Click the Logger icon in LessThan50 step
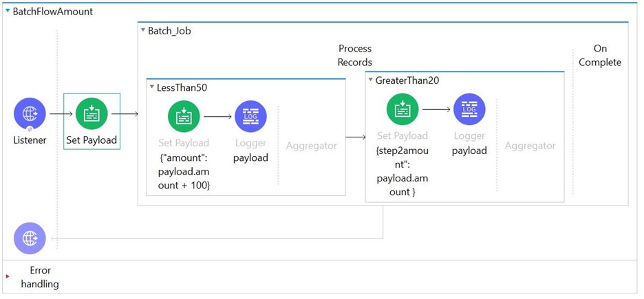The width and height of the screenshot is (644, 299). pos(250,117)
